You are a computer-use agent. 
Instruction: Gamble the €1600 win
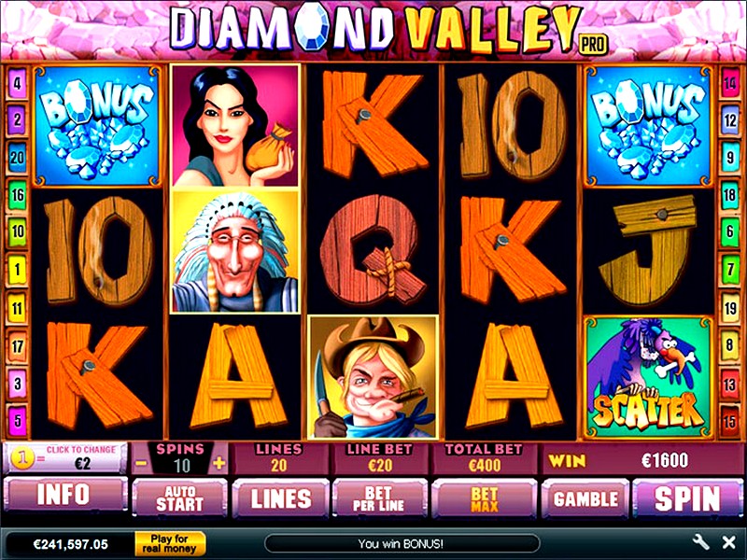585,498
